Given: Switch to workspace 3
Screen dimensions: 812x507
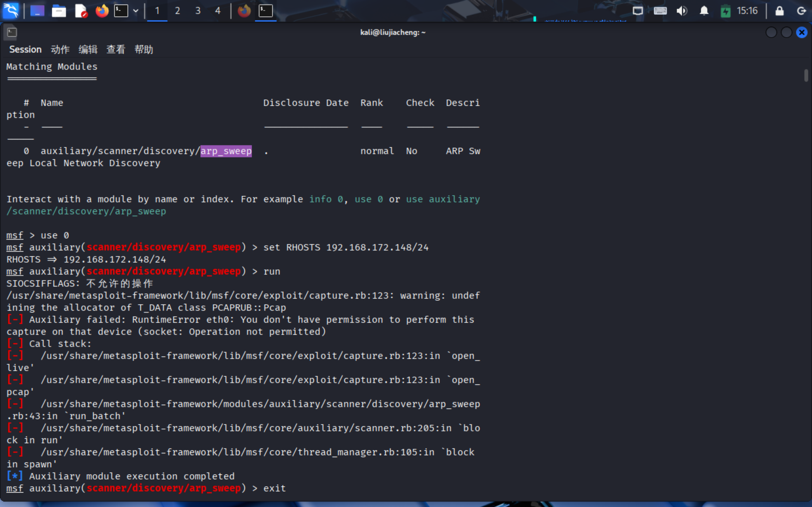Looking at the screenshot, I should (198, 11).
